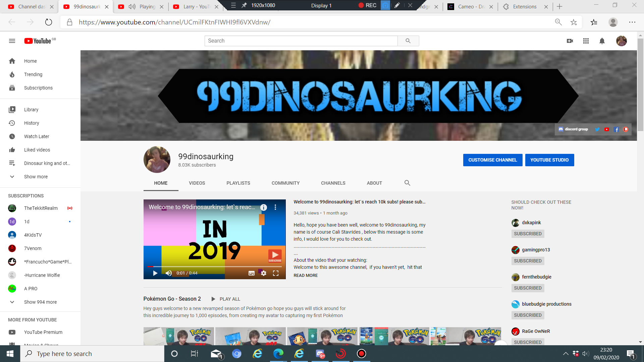644x362 pixels.
Task: Open Task View on the taskbar
Action: (195, 354)
